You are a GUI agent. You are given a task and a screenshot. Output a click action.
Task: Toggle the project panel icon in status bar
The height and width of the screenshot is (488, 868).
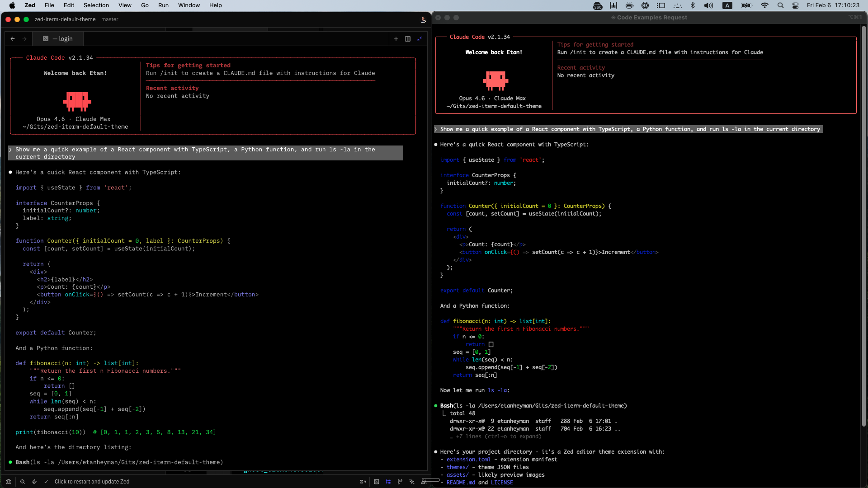coord(388,482)
